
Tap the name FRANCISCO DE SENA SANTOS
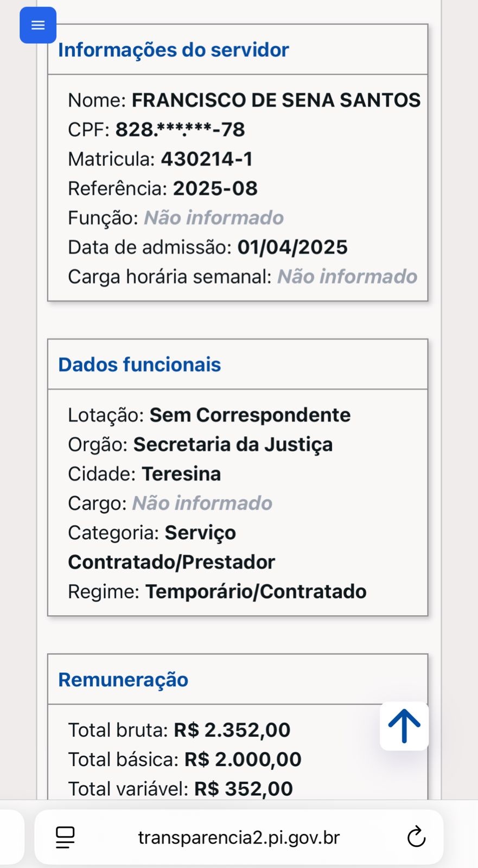pyautogui.click(x=276, y=100)
